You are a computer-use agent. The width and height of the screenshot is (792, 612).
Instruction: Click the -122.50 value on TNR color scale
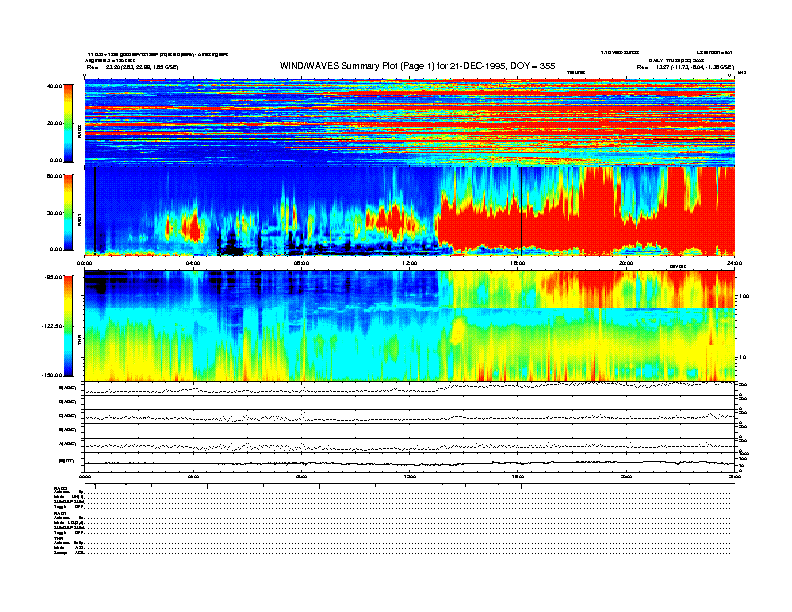pyautogui.click(x=52, y=326)
